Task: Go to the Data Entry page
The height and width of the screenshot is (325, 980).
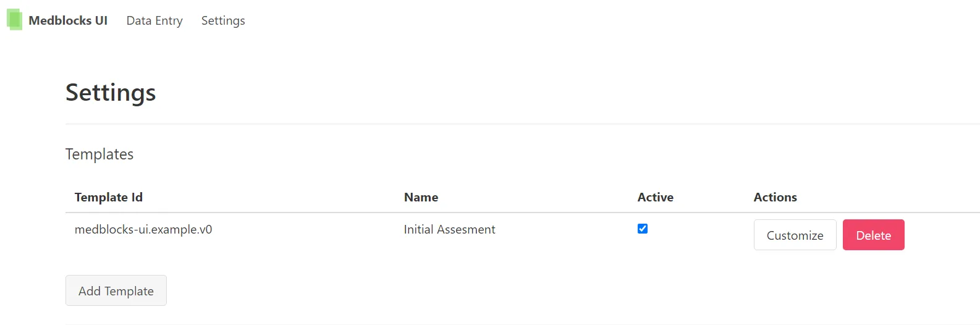Action: [154, 20]
